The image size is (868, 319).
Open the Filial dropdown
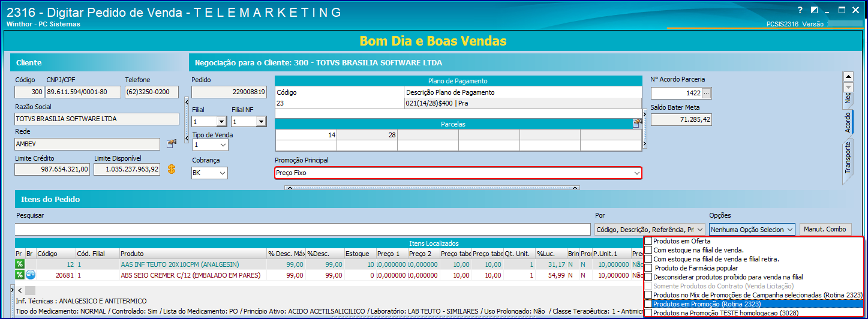(x=221, y=122)
